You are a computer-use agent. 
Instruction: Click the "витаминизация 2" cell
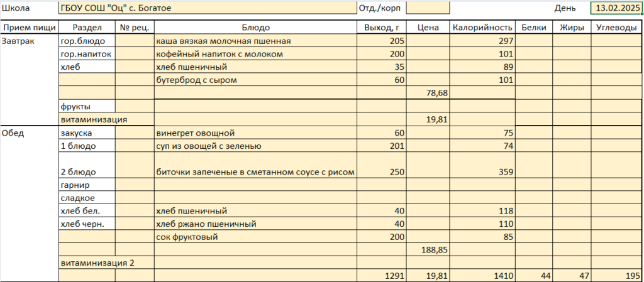(x=106, y=263)
